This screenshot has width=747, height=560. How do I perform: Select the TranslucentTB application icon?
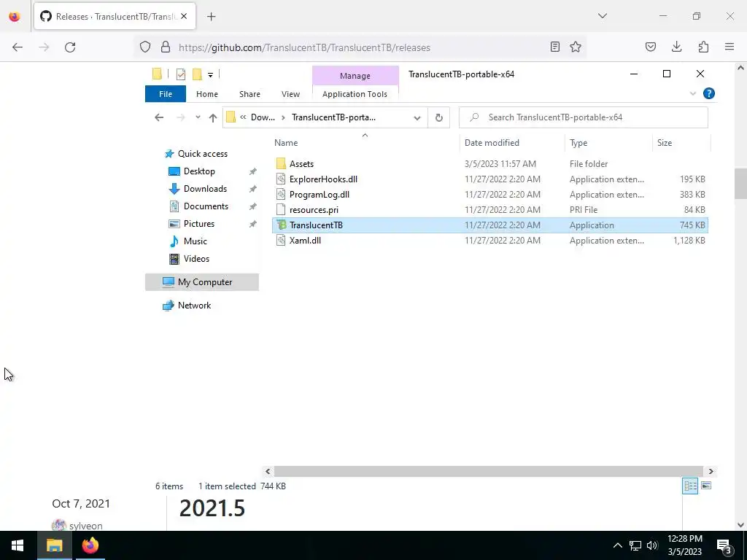click(x=281, y=225)
